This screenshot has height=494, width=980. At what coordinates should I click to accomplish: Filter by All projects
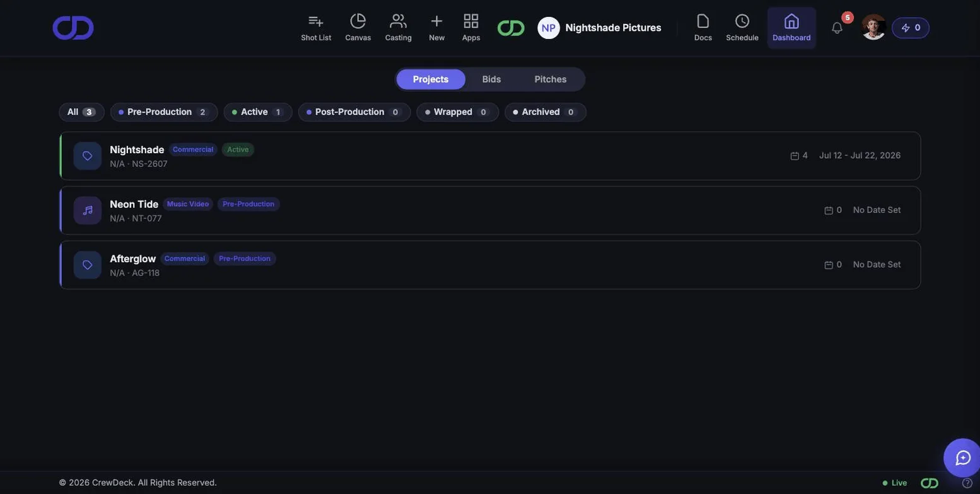[81, 112]
